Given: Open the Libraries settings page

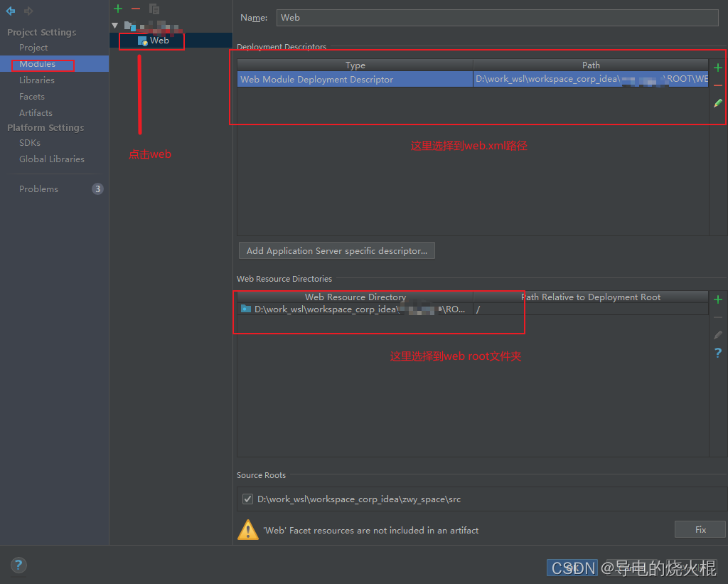Looking at the screenshot, I should [37, 80].
